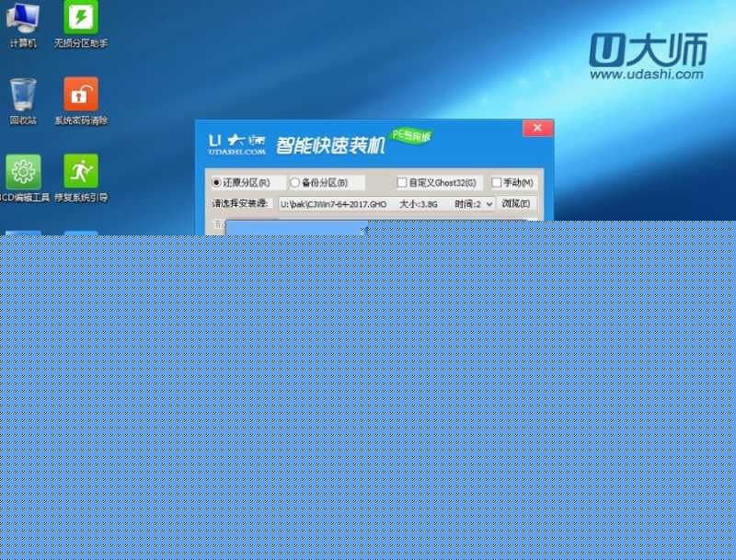The height and width of the screenshot is (560, 736).
Task: Select the partition row below the source field
Action: coord(294,228)
